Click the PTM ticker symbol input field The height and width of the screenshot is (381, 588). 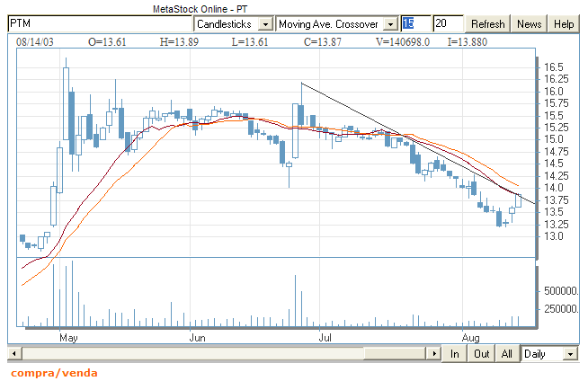pos(100,23)
